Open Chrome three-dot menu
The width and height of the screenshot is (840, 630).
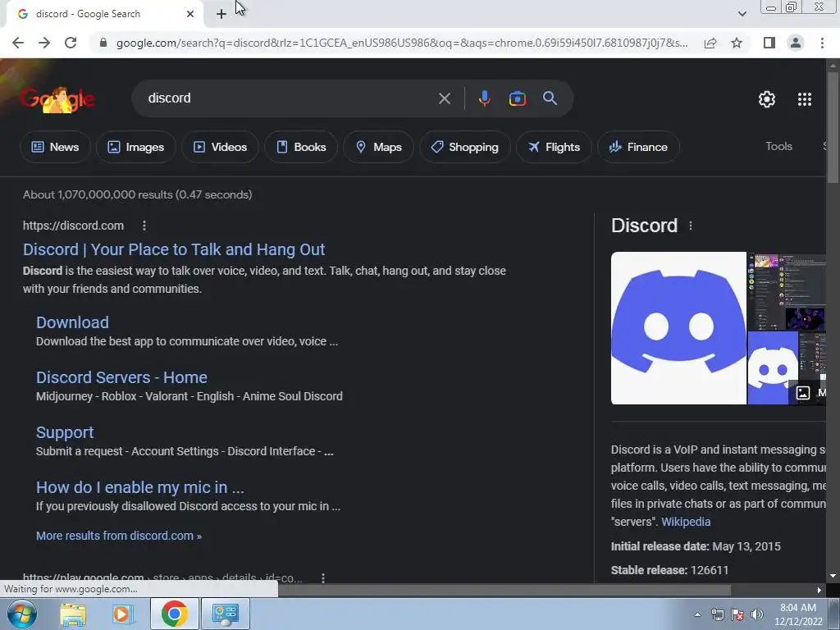(x=822, y=43)
